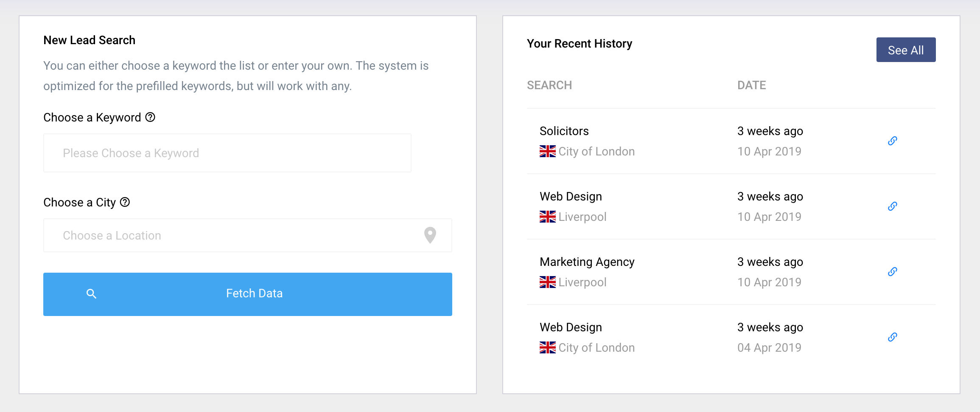
Task: Click the SEARCH column header
Action: click(x=549, y=85)
